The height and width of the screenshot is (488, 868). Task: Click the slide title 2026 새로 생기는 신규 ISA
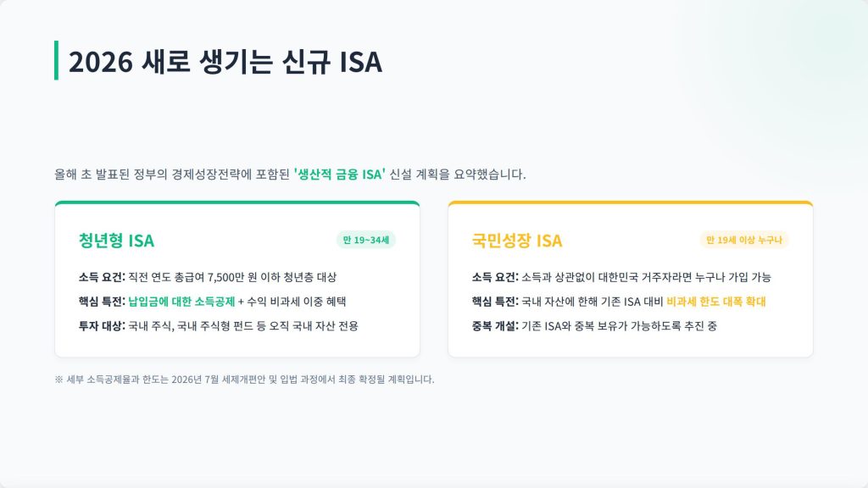pyautogui.click(x=225, y=61)
